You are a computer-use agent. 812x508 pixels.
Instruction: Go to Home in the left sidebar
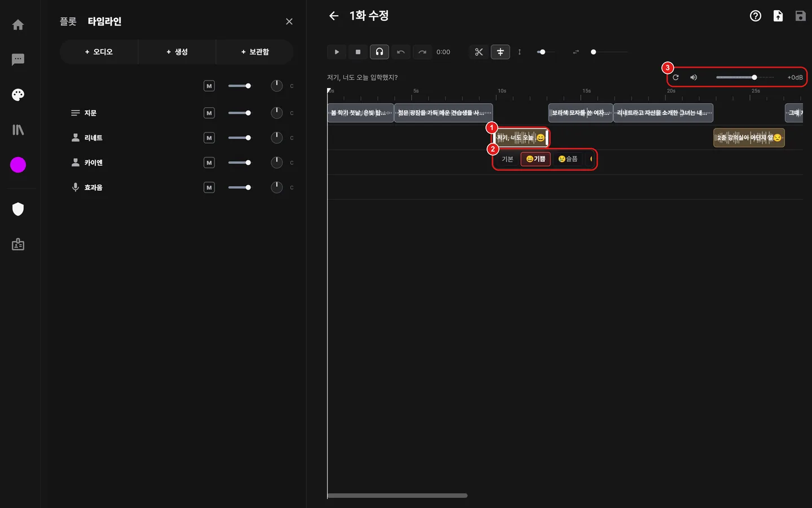[18, 25]
